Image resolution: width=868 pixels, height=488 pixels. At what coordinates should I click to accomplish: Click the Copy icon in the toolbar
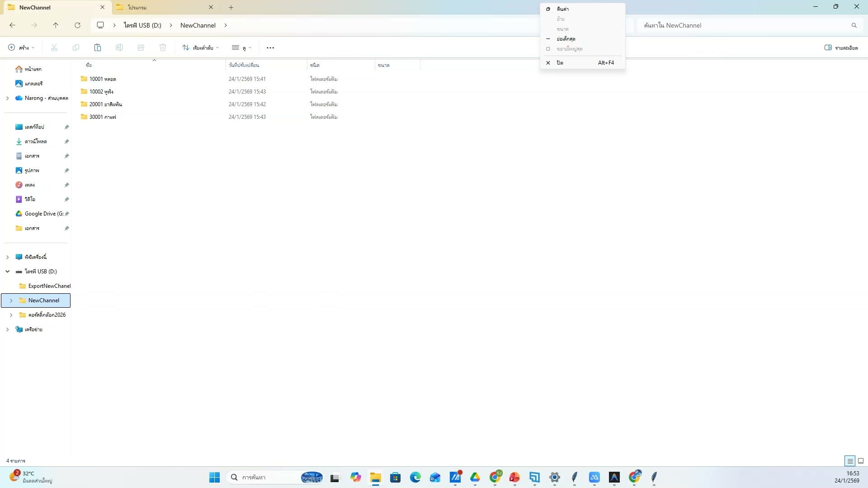(x=75, y=47)
